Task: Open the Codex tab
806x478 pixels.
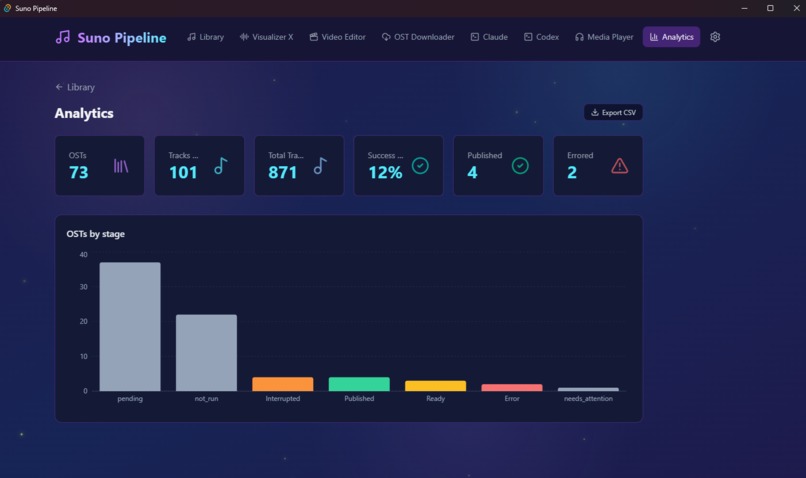Action: [x=541, y=37]
